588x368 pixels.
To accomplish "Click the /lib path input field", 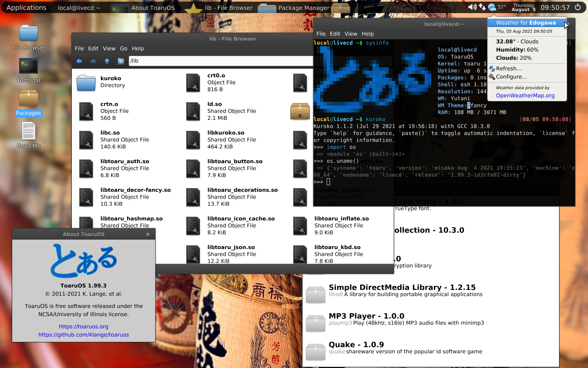I will (220, 61).
